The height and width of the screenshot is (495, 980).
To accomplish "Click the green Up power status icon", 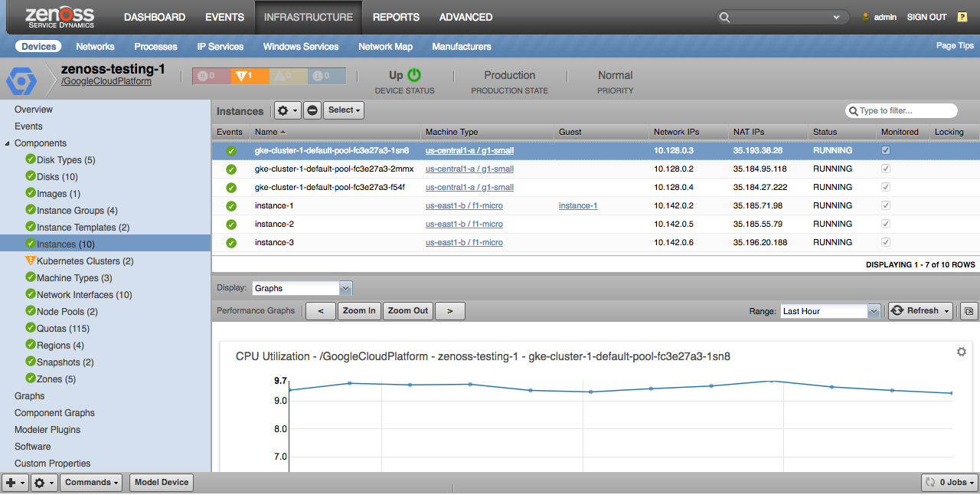I will coord(414,75).
